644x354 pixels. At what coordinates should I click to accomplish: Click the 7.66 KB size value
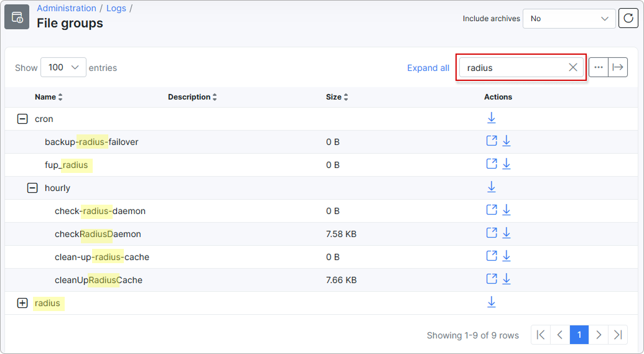point(342,280)
